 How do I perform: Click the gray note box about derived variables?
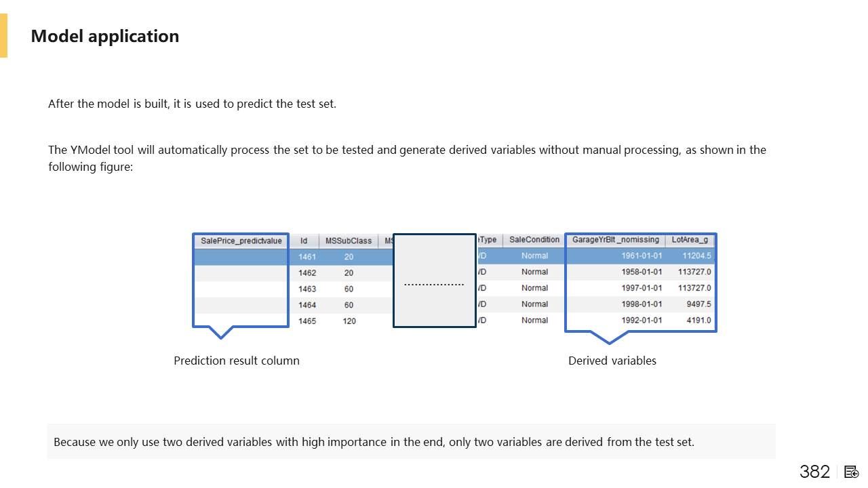[411, 442]
